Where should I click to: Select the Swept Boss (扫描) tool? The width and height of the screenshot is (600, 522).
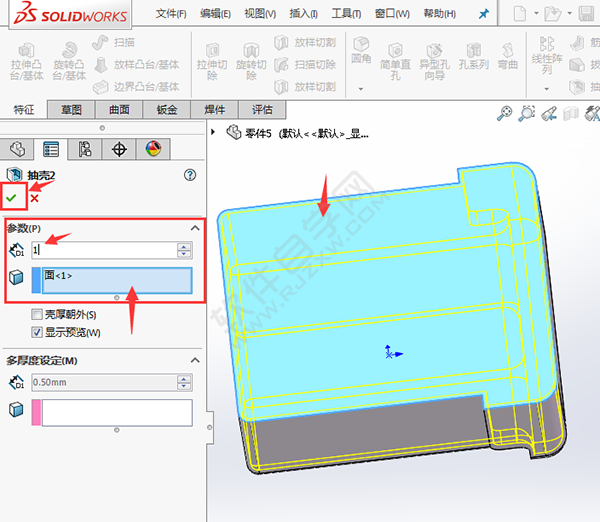[x=114, y=42]
